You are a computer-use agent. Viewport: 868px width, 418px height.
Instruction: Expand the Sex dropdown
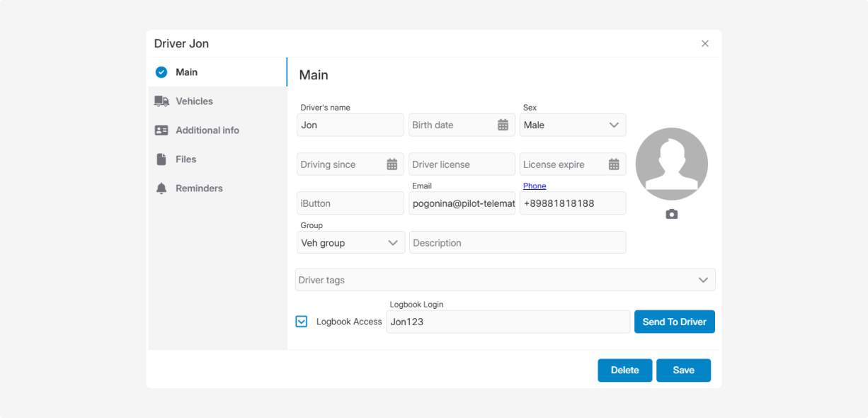[x=613, y=125]
